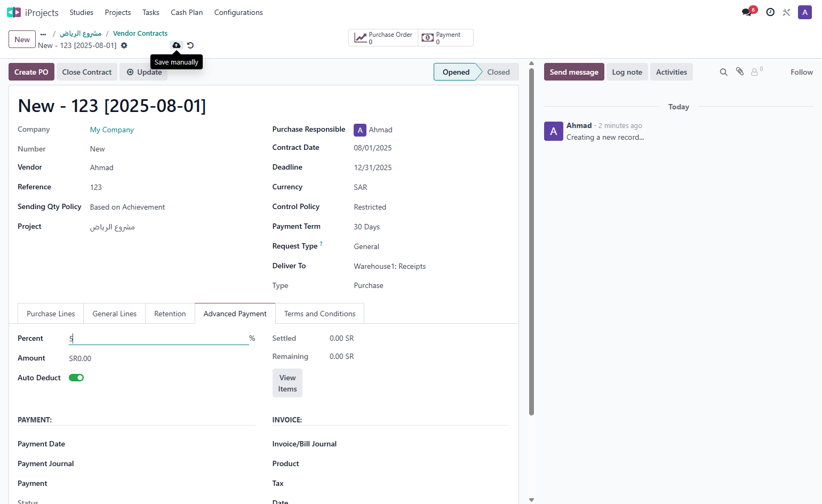822x504 pixels.
Task: Open the Purchase Order stat button
Action: tap(384, 38)
